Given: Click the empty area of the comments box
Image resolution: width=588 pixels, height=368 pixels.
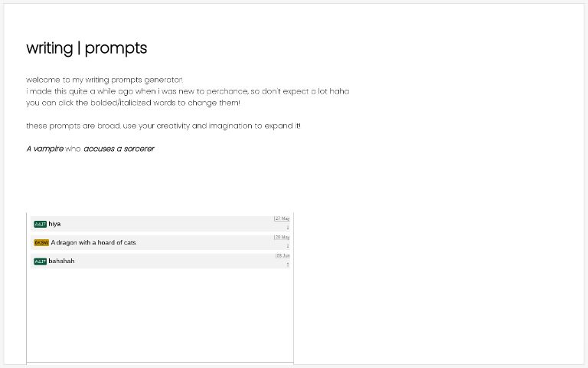Looking at the screenshot, I should [x=160, y=314].
